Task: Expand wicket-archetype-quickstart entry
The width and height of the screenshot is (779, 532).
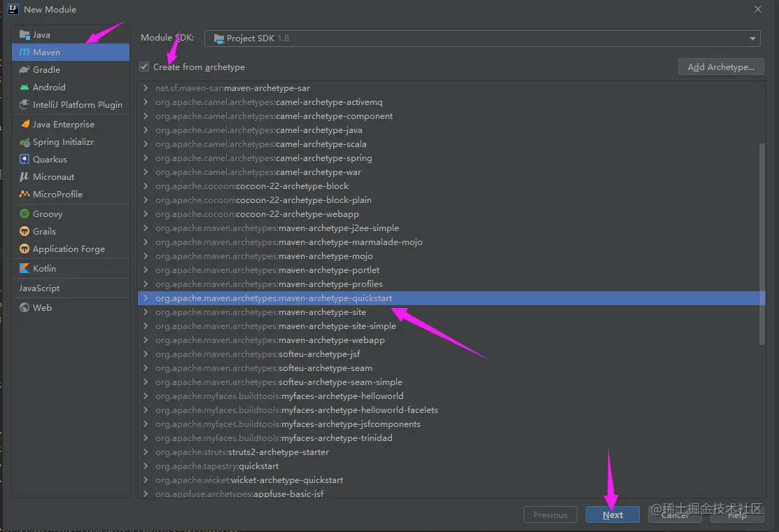Action: [145, 479]
